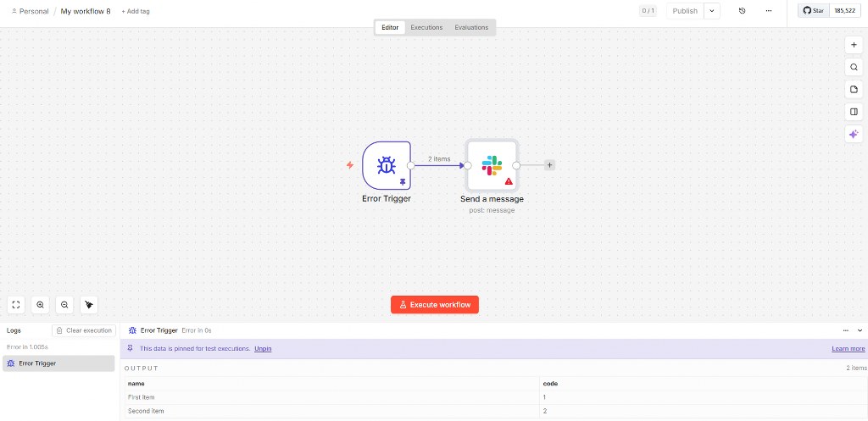Click the pin icon on Error Trigger node
The height and width of the screenshot is (421, 868).
[403, 181]
